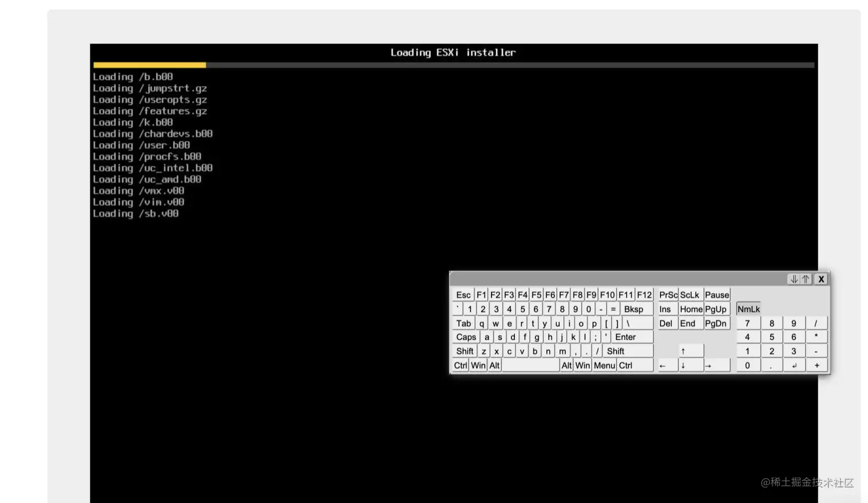Click the numpad asterisk key
Viewport: 868px width, 503px height.
click(816, 337)
